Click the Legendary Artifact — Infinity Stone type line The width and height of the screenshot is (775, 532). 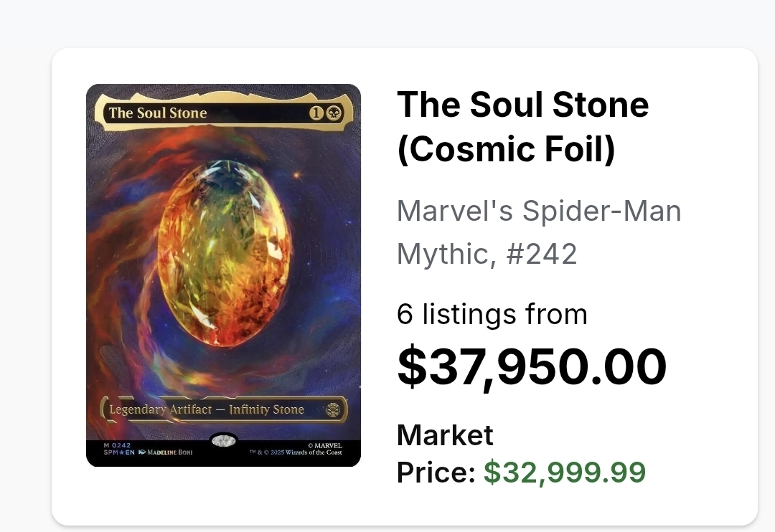click(x=207, y=409)
